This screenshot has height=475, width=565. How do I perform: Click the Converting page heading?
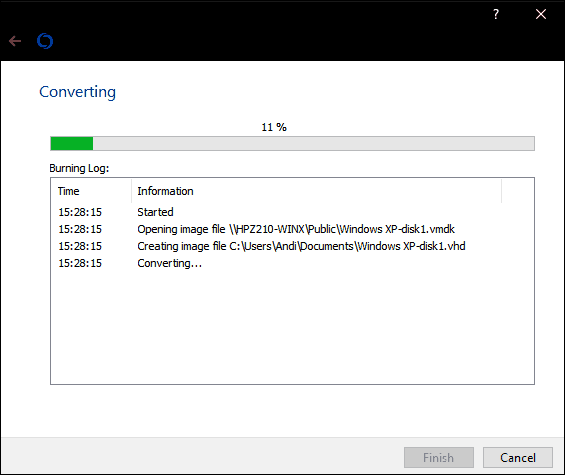coord(77,92)
